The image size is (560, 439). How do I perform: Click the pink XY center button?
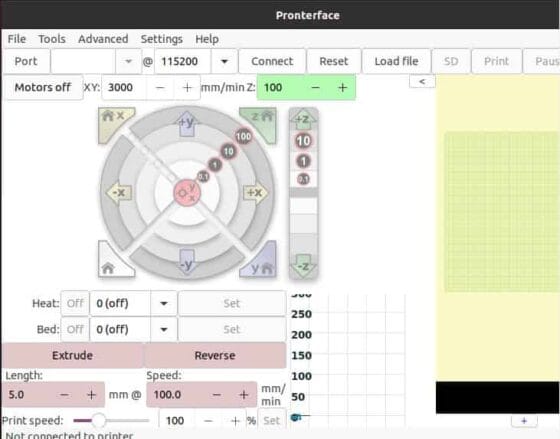[x=187, y=193]
